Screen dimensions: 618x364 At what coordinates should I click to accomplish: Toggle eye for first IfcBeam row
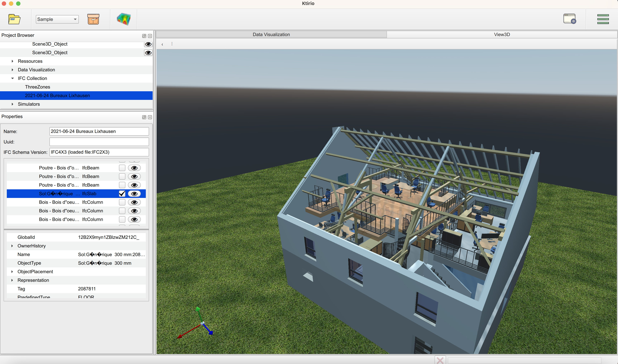(134, 168)
